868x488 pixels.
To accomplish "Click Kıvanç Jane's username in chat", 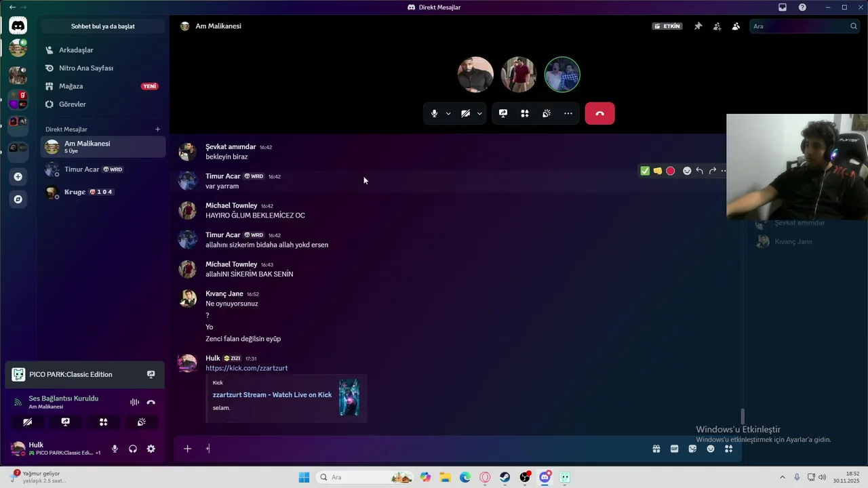I will coord(224,293).
